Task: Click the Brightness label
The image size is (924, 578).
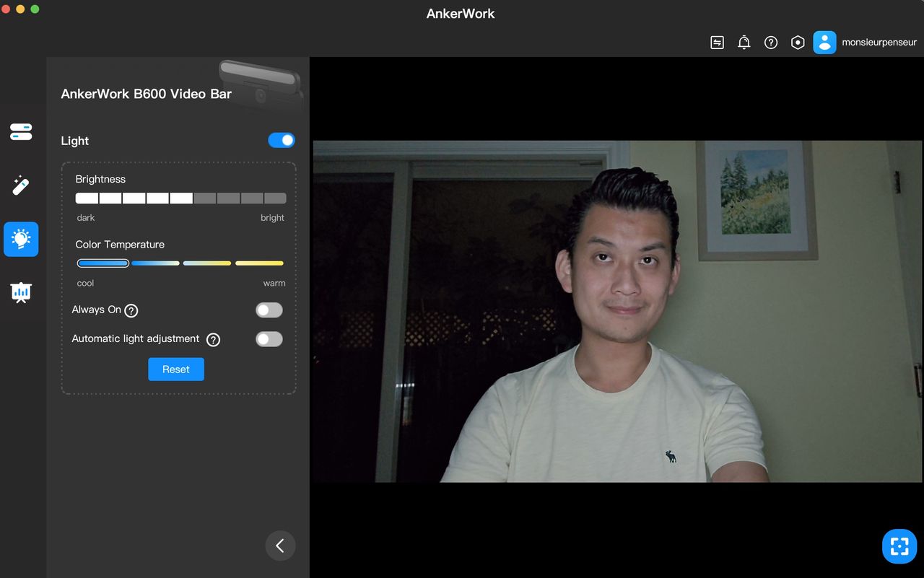Action: (x=100, y=179)
